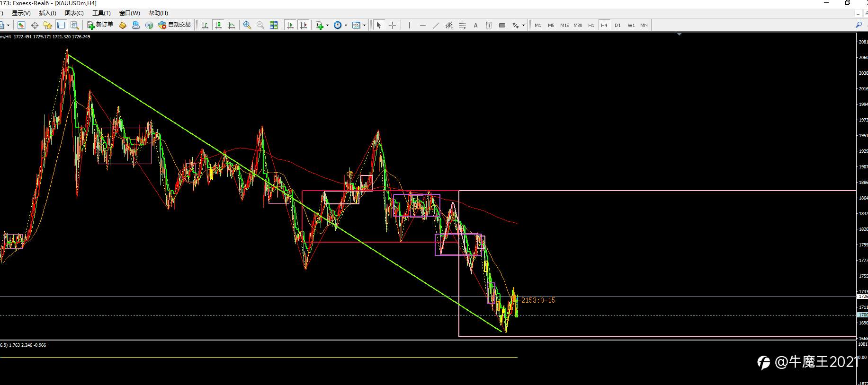Switch chart to line chart mode

232,25
